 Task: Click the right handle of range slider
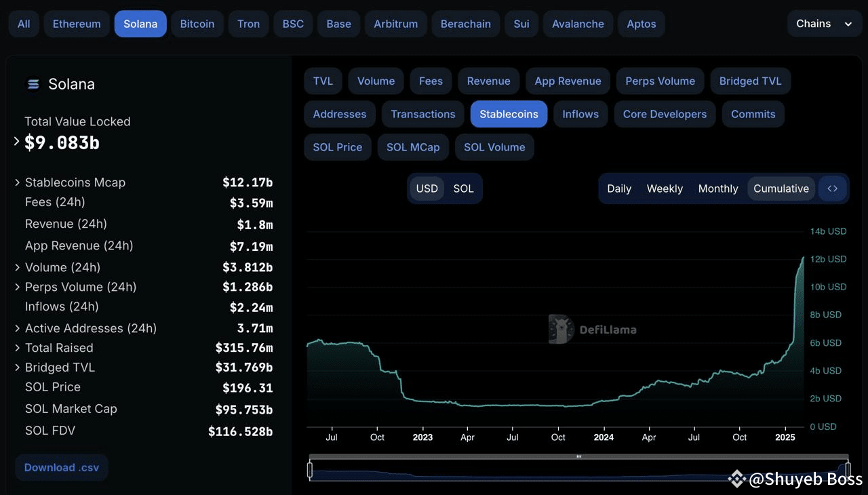coord(848,469)
